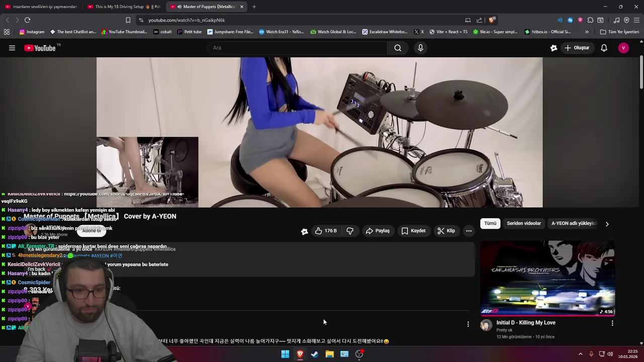Open the volume icon in system tray
This screenshot has height=362, width=644.
(610, 354)
